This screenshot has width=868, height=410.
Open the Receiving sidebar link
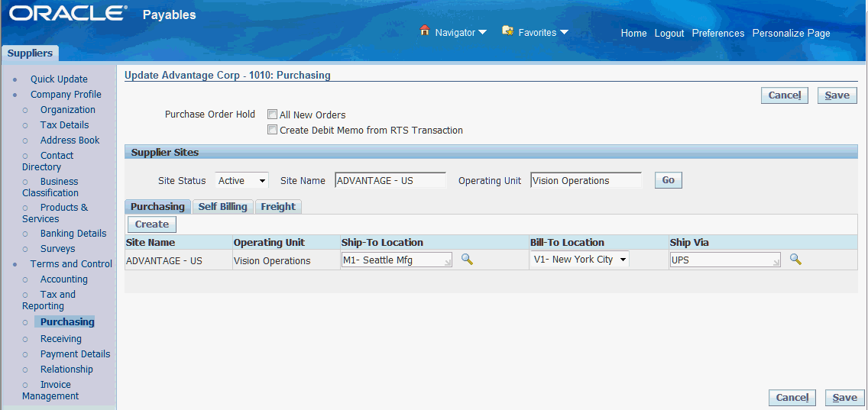61,339
